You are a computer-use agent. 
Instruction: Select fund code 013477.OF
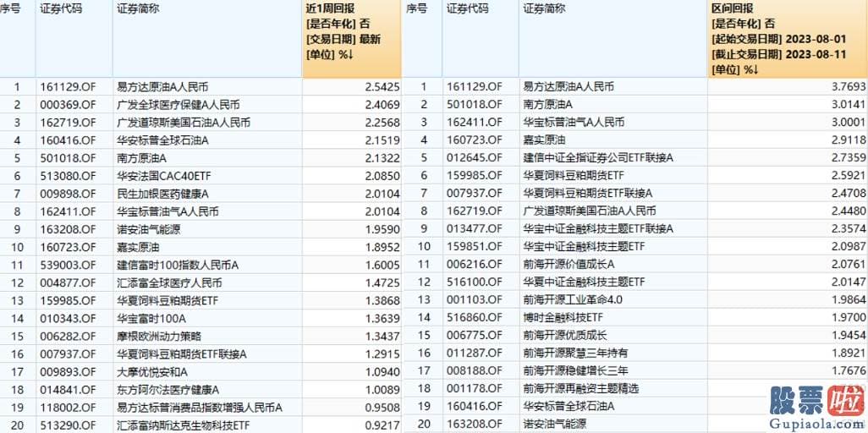click(x=475, y=228)
